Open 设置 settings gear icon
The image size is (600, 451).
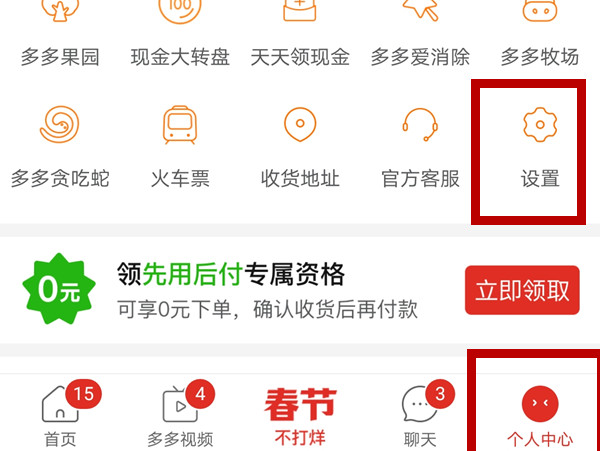(x=540, y=124)
